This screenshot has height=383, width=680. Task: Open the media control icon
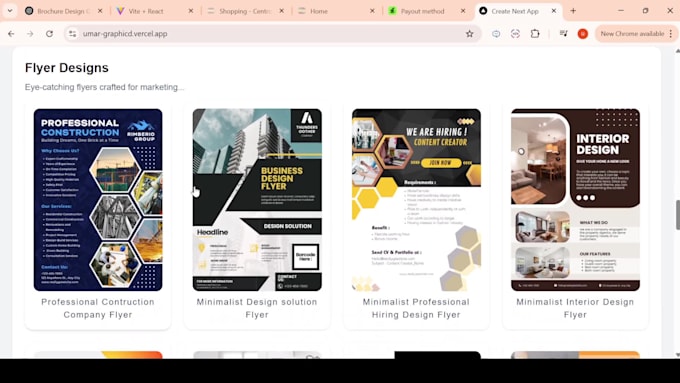[563, 33]
